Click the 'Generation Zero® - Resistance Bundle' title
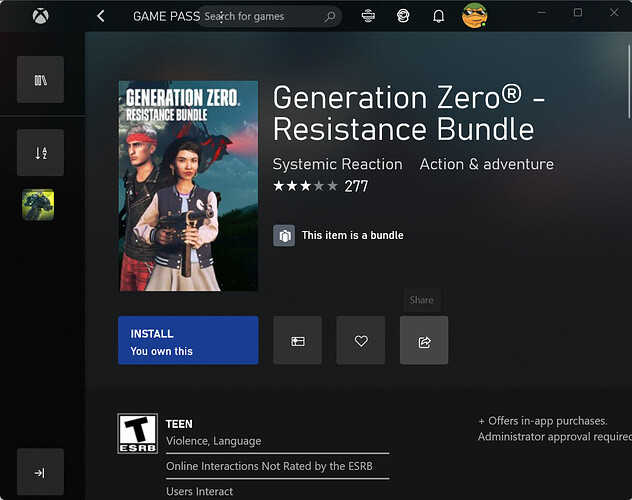This screenshot has width=632, height=500. (x=408, y=113)
